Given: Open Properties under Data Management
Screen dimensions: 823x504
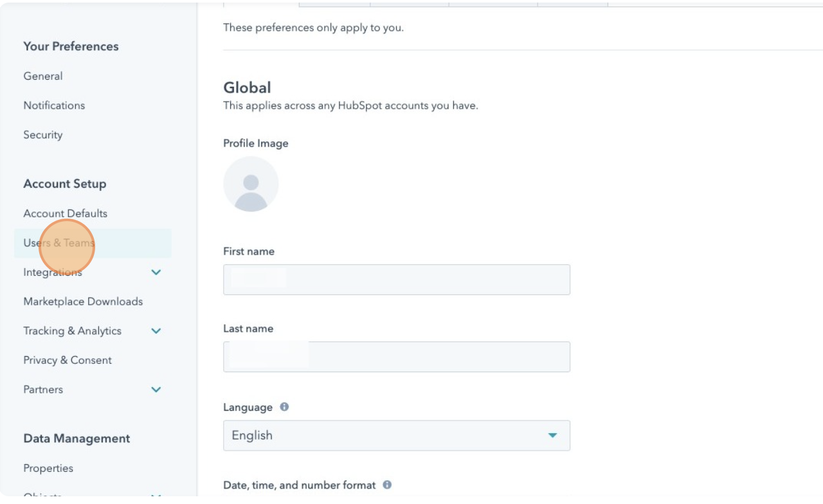Looking at the screenshot, I should click(x=48, y=468).
